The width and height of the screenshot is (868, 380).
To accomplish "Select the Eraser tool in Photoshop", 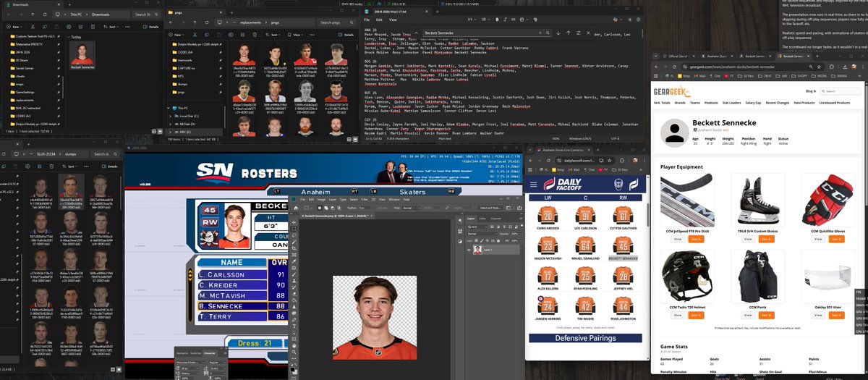I will tap(294, 294).
